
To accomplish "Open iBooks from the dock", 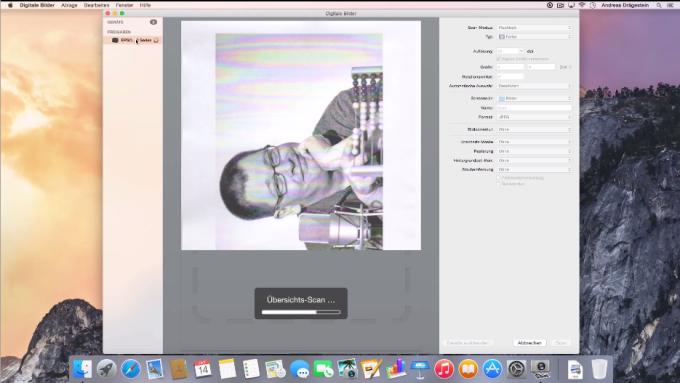I will click(x=468, y=369).
